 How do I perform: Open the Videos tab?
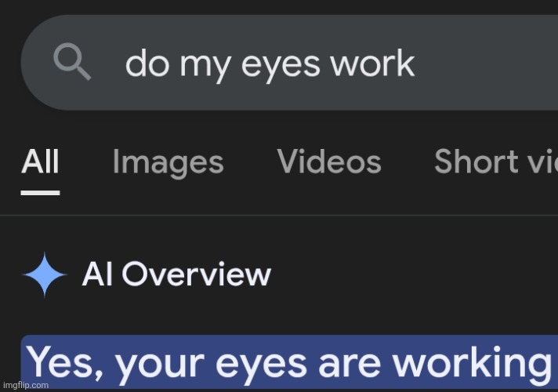pos(329,162)
